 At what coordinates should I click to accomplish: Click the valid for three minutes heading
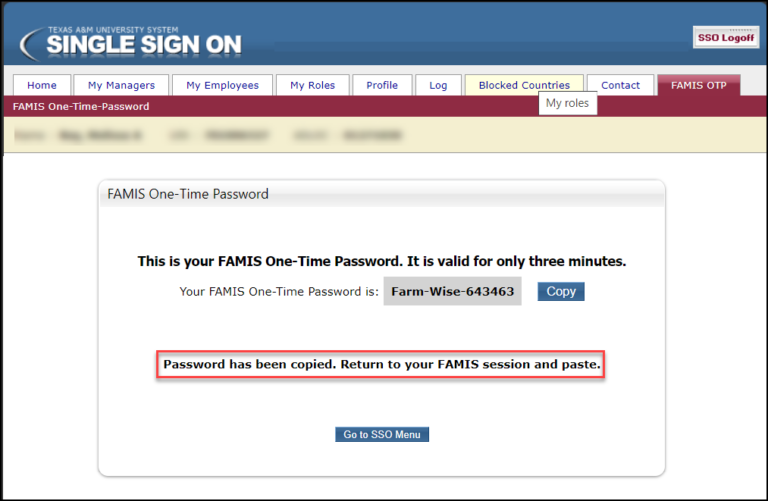click(382, 262)
